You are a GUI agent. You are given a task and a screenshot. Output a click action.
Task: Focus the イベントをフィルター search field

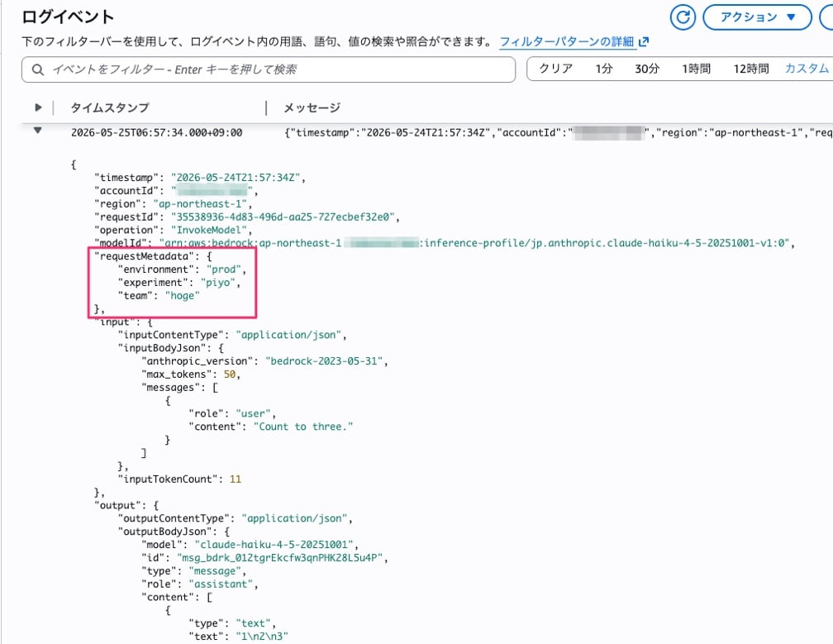(x=269, y=69)
